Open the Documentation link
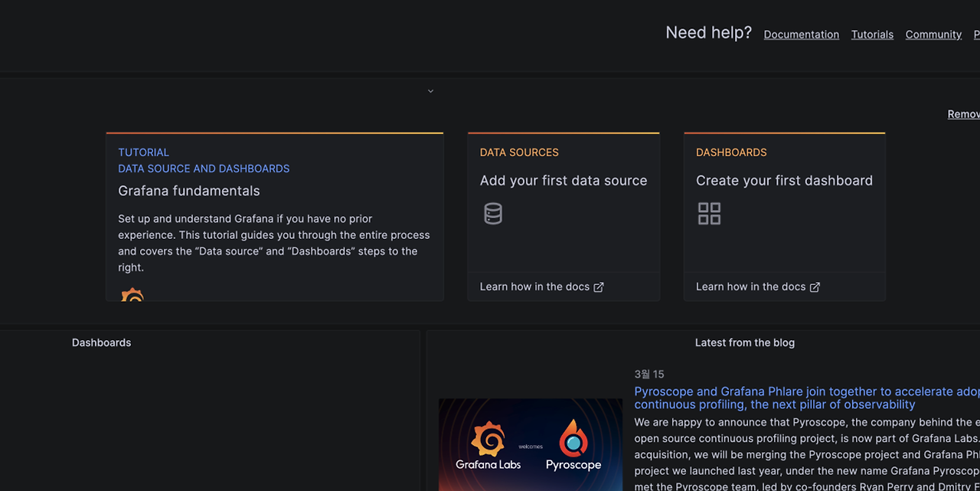Image resolution: width=980 pixels, height=491 pixels. (x=802, y=34)
